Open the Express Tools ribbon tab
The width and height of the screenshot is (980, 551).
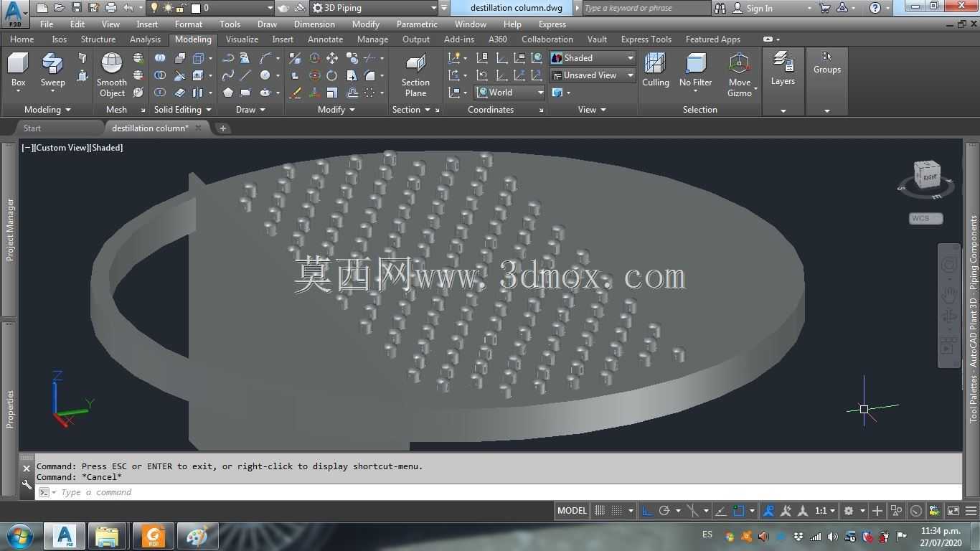[x=646, y=39]
